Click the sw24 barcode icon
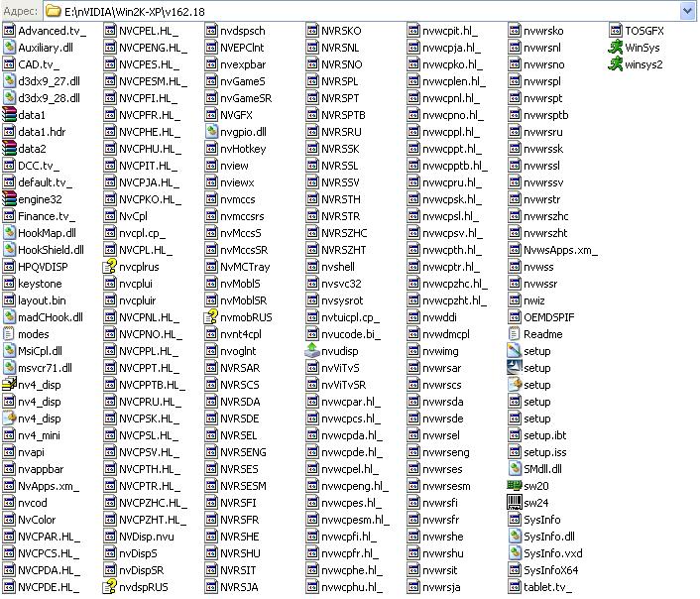Image resolution: width=700 pixels, height=599 pixels. [x=515, y=503]
